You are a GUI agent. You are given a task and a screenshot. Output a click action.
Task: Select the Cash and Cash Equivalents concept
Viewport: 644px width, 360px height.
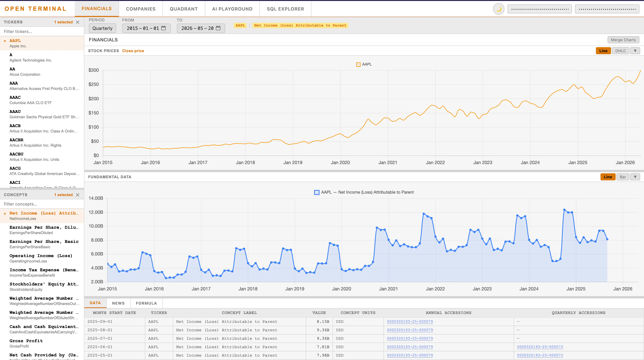coord(42,329)
